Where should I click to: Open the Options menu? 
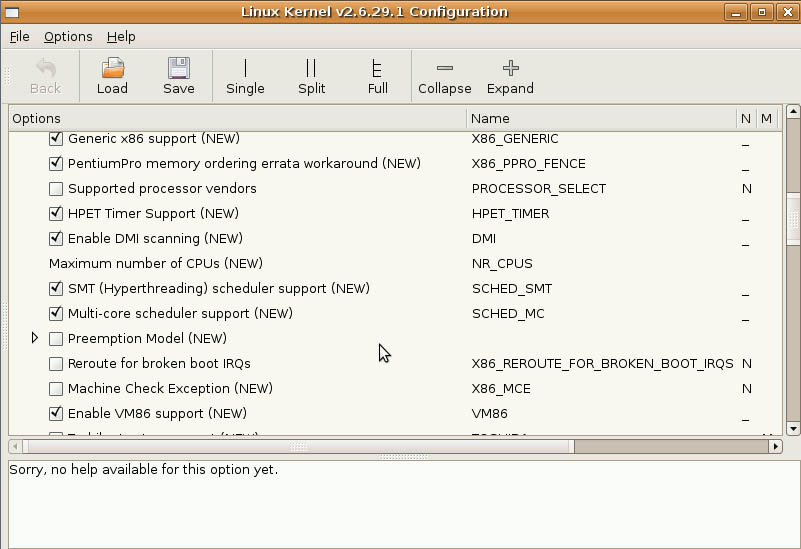coord(68,36)
